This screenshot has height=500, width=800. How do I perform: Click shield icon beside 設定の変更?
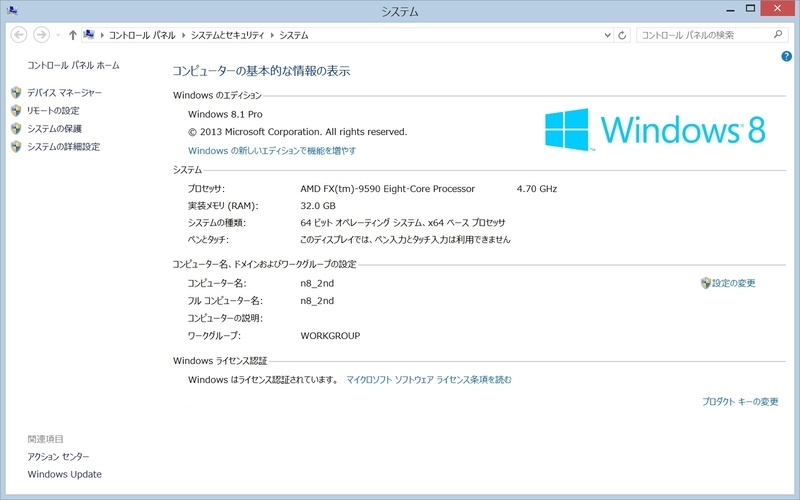(x=706, y=283)
